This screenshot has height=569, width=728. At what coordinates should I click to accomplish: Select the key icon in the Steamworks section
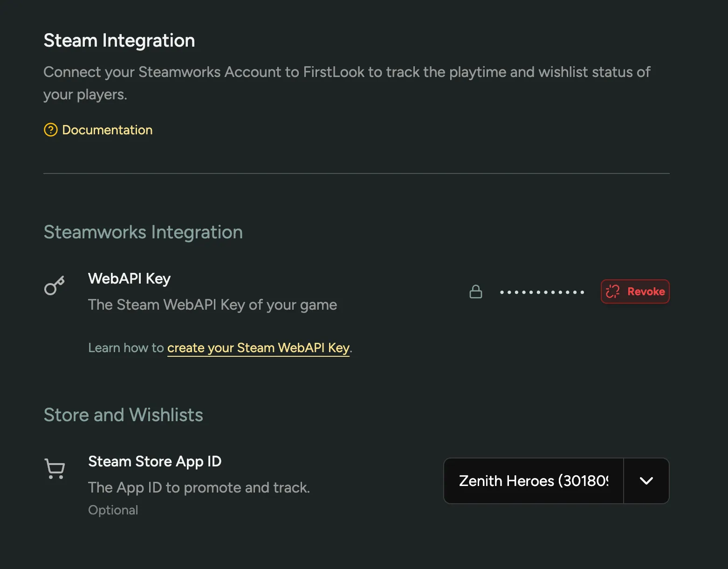pyautogui.click(x=54, y=286)
